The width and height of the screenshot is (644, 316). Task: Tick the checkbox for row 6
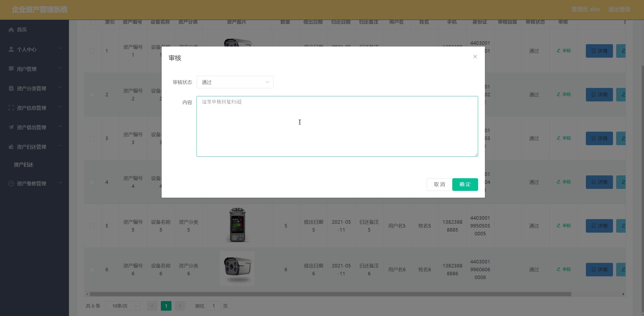pos(92,269)
